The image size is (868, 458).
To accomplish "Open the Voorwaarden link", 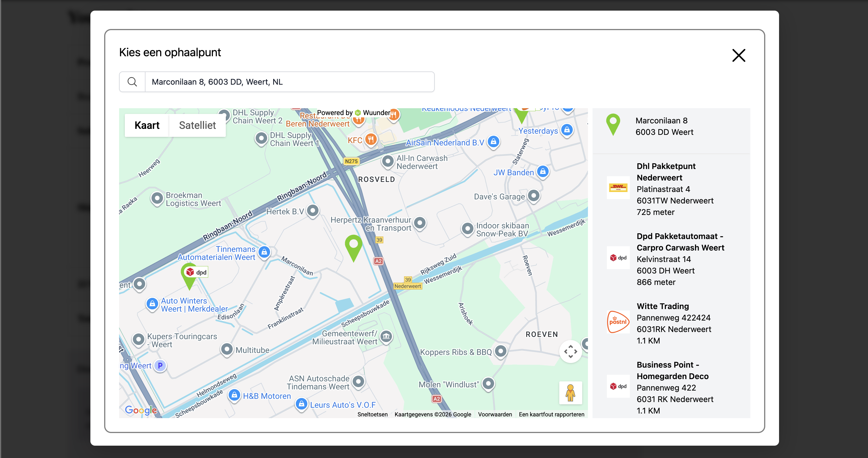I will point(495,414).
